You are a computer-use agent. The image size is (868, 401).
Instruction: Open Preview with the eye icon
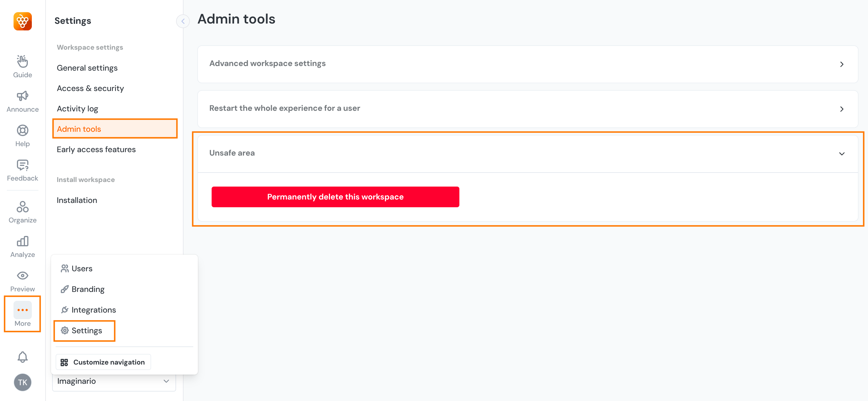tap(23, 281)
